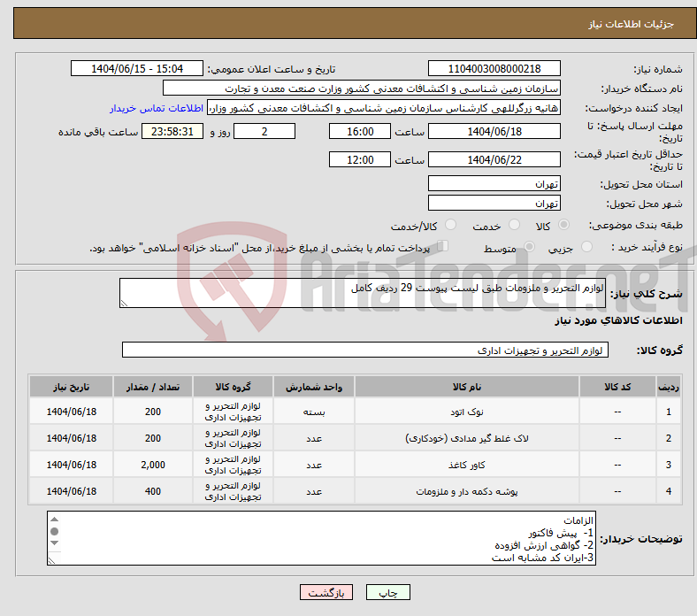This screenshot has width=697, height=616.
Task: Click the شماره نیاز number field
Action: 494,69
